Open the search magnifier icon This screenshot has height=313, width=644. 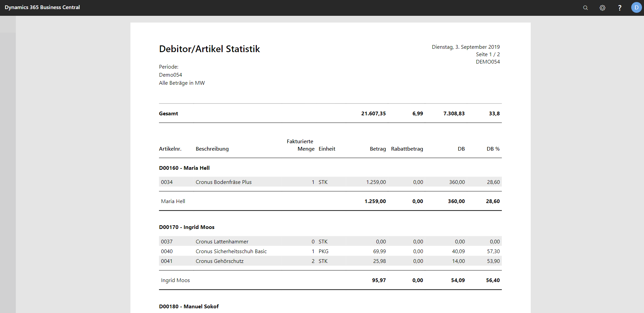585,8
